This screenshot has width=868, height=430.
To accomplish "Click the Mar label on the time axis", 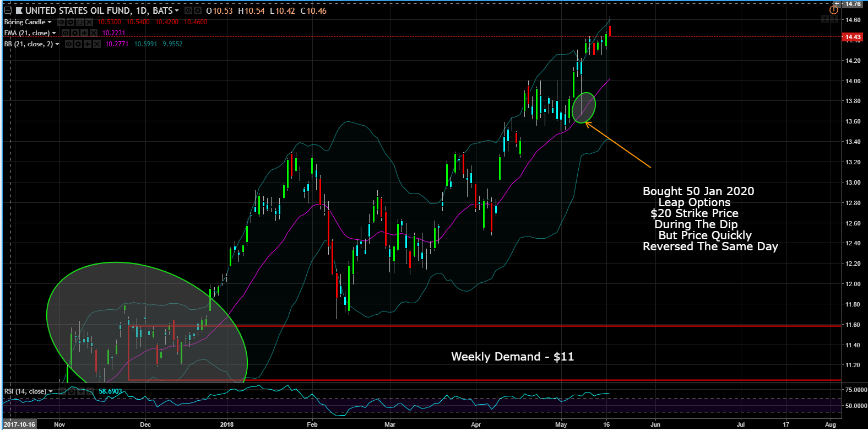I will pyautogui.click(x=390, y=424).
